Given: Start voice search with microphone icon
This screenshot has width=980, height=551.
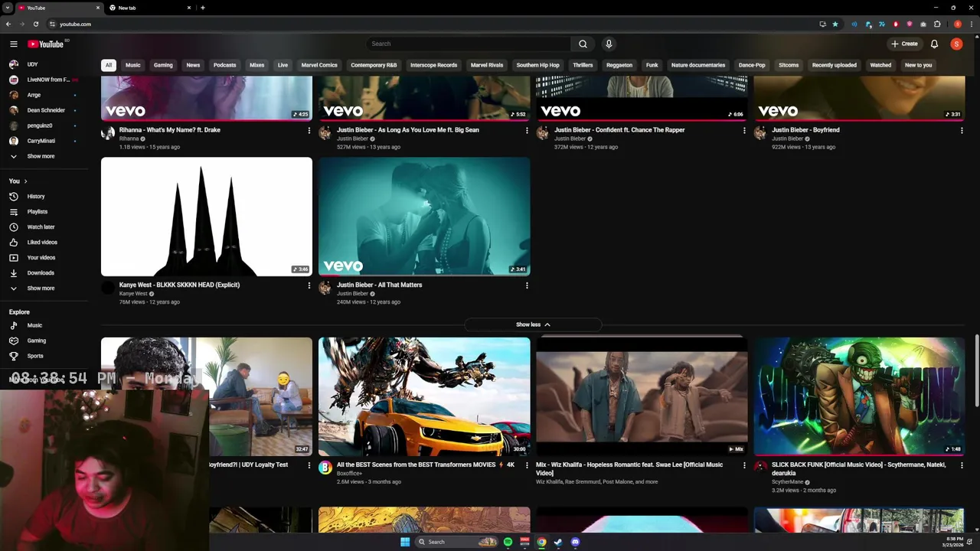Looking at the screenshot, I should point(609,44).
